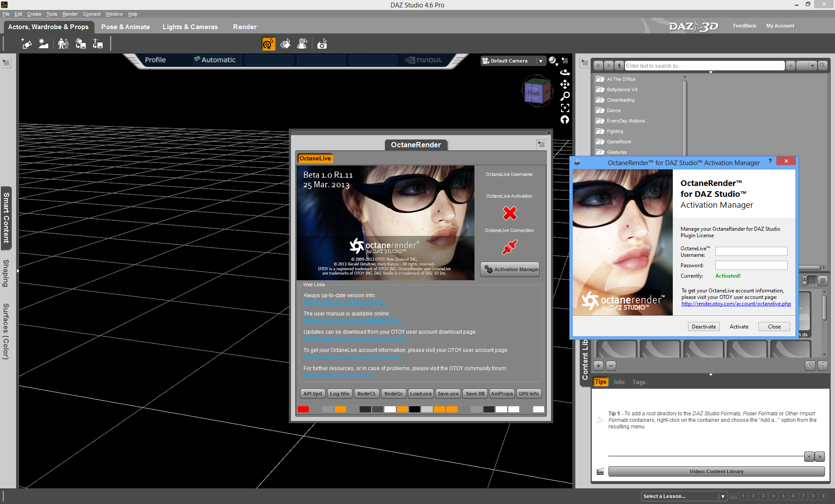Click the Deactivate button
Screen dimensions: 835x504
pyautogui.click(x=704, y=327)
